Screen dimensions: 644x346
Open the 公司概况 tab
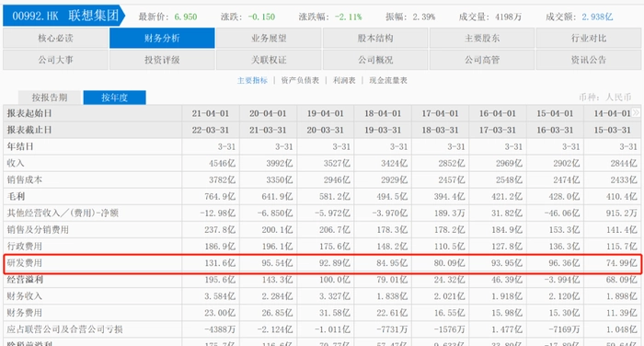pyautogui.click(x=375, y=60)
